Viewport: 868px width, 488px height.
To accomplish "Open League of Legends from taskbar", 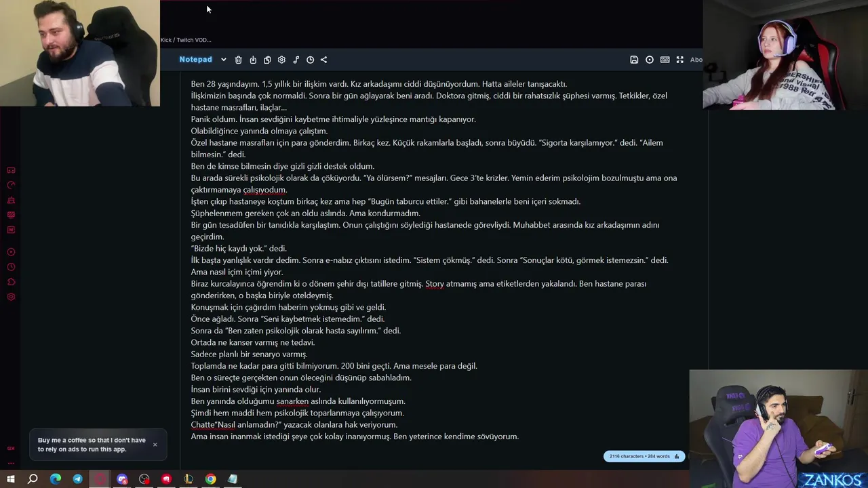I will coord(189,479).
